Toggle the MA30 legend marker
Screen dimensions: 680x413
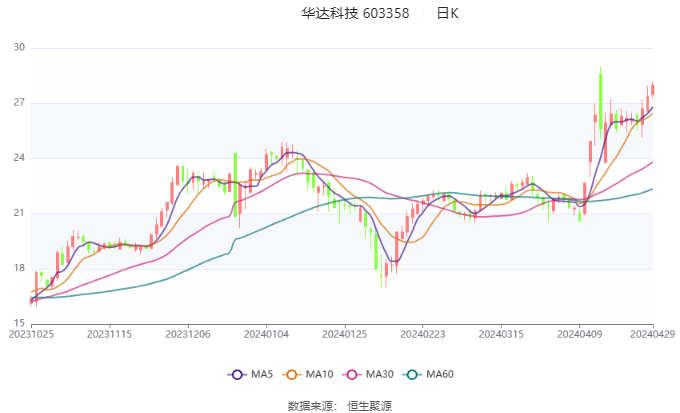tap(352, 375)
